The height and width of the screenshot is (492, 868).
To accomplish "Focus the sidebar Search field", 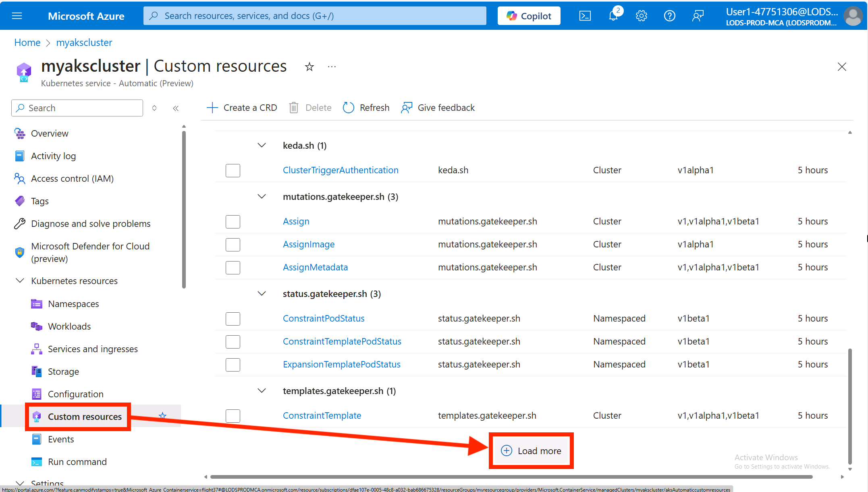I will point(77,108).
